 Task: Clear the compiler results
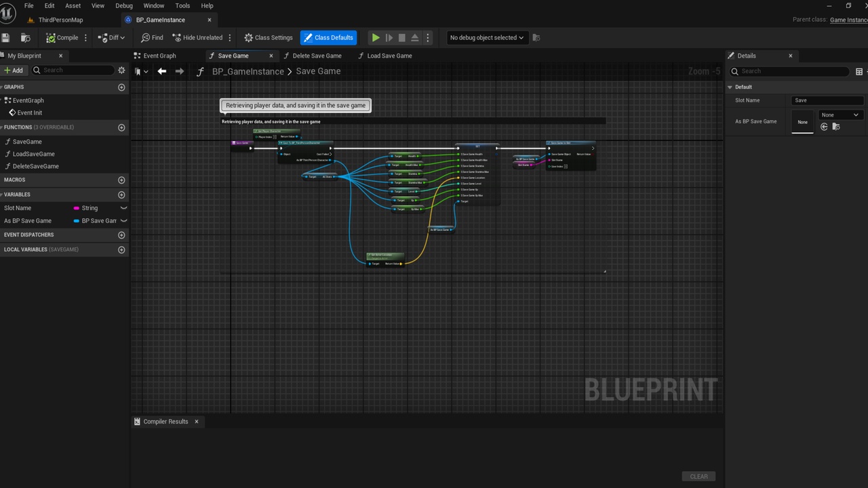(x=698, y=476)
